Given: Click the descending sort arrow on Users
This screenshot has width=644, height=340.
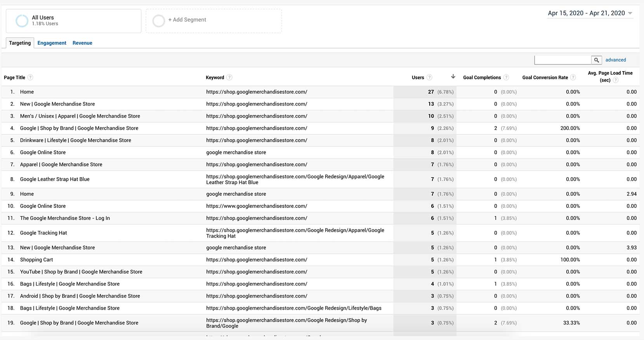Looking at the screenshot, I should tap(453, 77).
